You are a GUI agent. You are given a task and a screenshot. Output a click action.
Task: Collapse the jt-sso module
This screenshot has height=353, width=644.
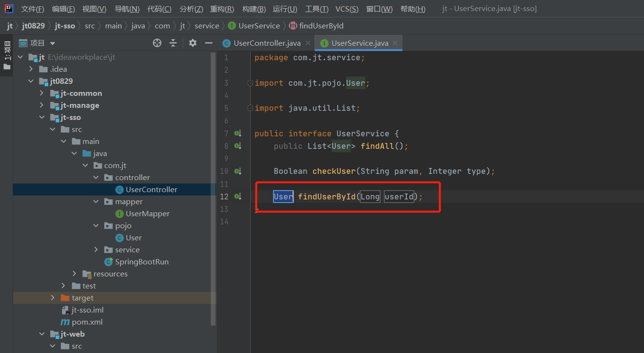coord(42,118)
